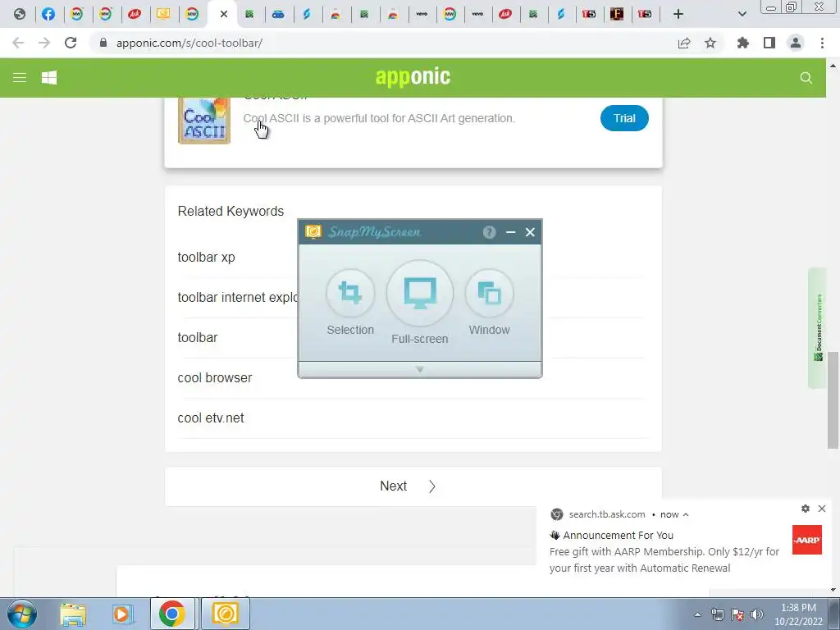
Task: Reload the apponic page
Action: click(71, 43)
